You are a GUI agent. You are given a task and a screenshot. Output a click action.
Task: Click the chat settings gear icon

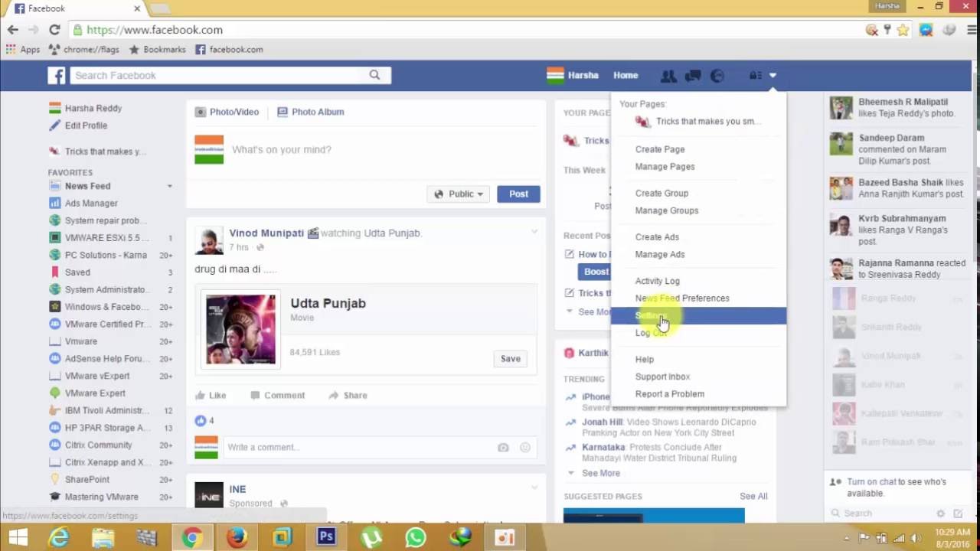click(941, 514)
